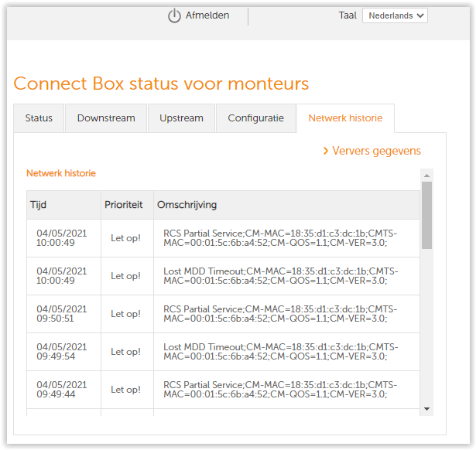Open the Taal language dropdown
This screenshot has width=476, height=450.
(x=395, y=15)
